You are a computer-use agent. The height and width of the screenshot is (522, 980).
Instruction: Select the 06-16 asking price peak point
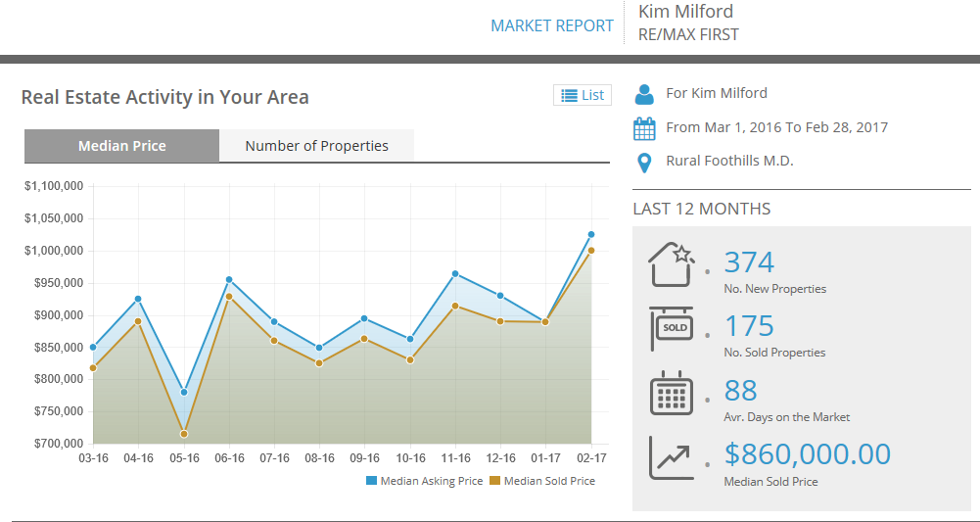click(x=229, y=280)
